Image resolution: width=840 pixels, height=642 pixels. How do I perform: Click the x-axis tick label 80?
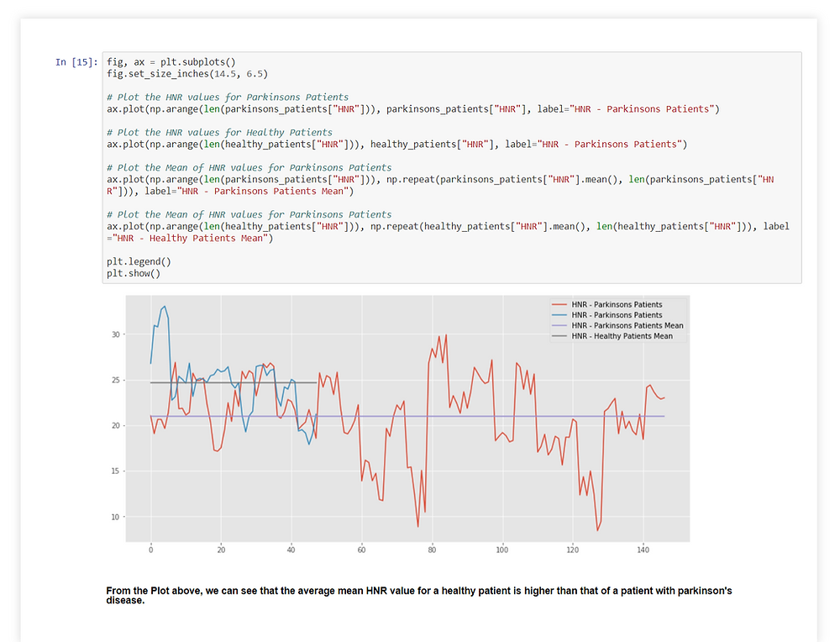[432, 550]
